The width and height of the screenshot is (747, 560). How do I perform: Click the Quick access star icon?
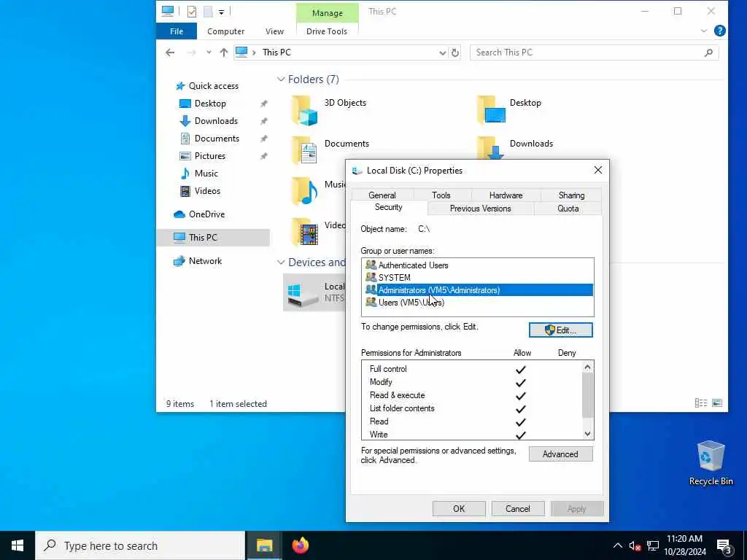180,86
